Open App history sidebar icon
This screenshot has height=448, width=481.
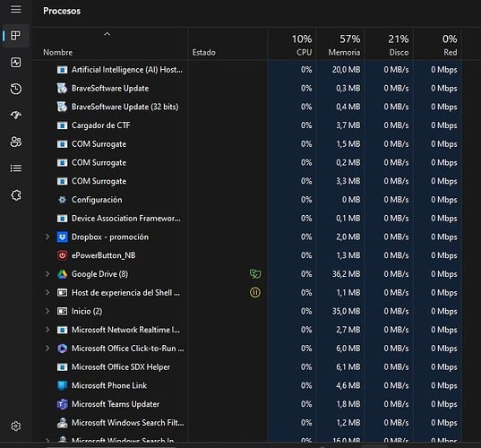[15, 89]
